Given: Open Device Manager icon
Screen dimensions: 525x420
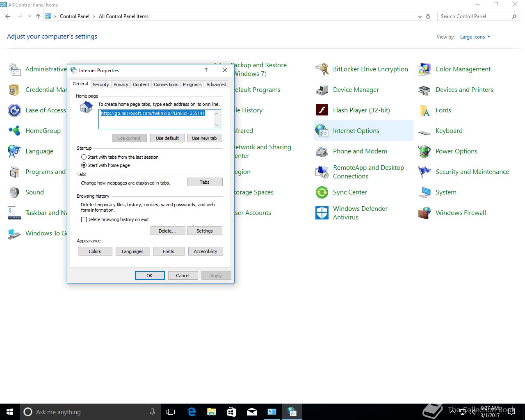Looking at the screenshot, I should point(322,90).
